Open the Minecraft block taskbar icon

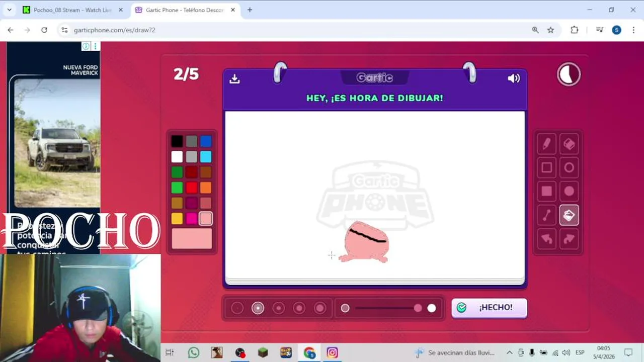(x=263, y=352)
